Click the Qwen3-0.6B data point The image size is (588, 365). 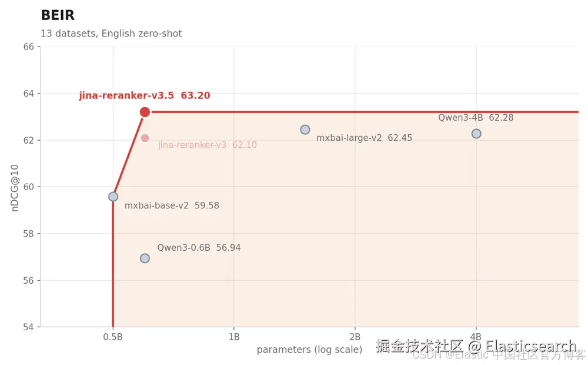(x=145, y=258)
